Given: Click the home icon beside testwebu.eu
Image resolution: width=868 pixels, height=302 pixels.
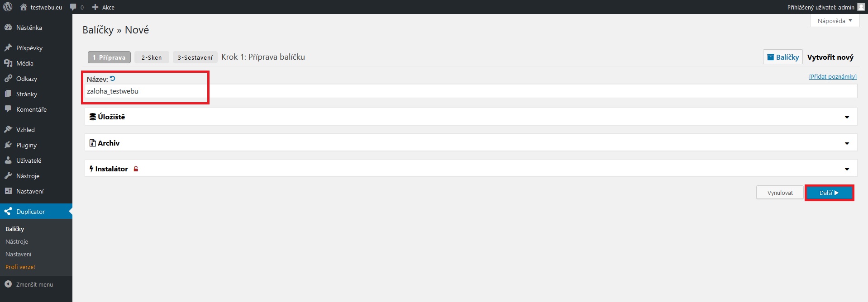Looking at the screenshot, I should [24, 7].
